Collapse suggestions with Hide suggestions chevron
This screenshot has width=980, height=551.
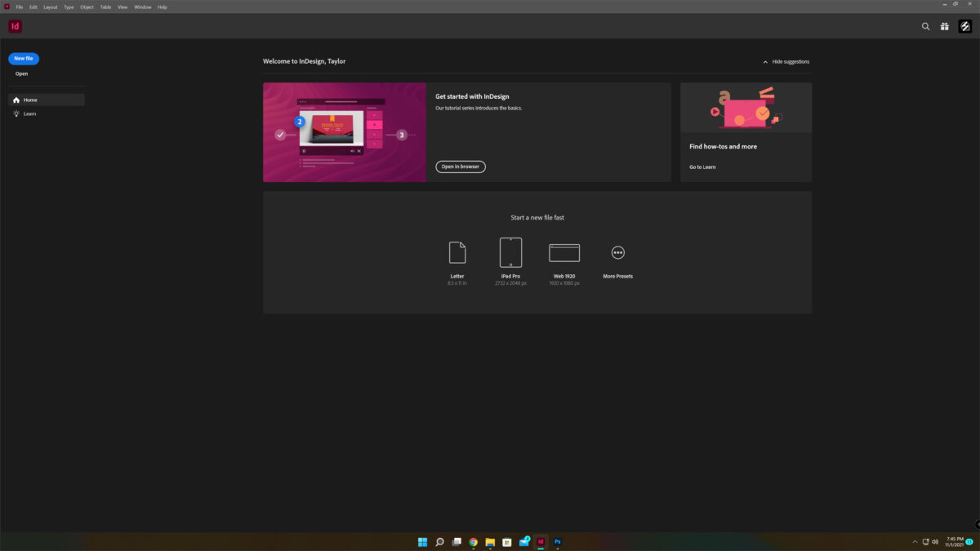click(x=765, y=62)
